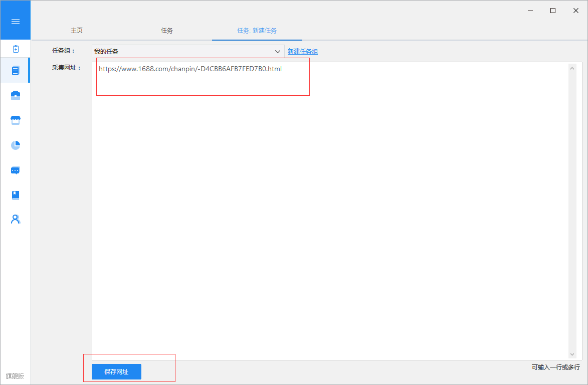Screen dimensions: 588x385
Task: Click the scrollbar up arrow of URL box
Action: pyautogui.click(x=572, y=68)
